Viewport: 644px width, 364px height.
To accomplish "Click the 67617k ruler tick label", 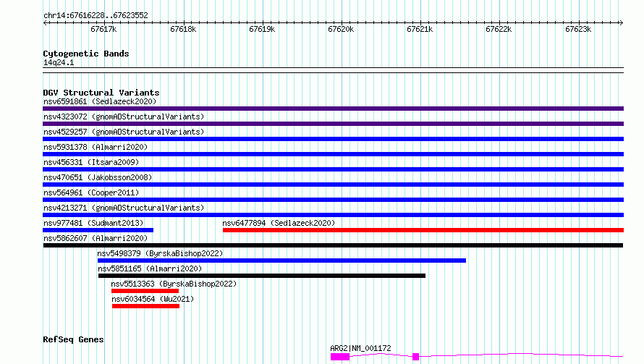I will 103,29.
